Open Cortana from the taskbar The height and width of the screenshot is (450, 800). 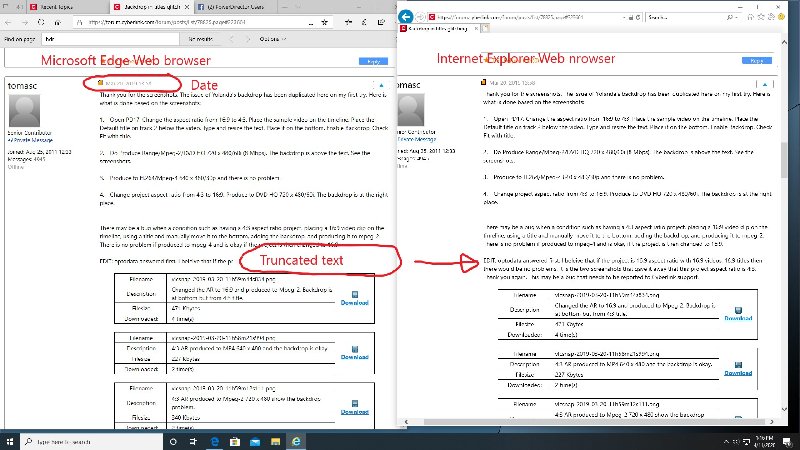click(173, 441)
